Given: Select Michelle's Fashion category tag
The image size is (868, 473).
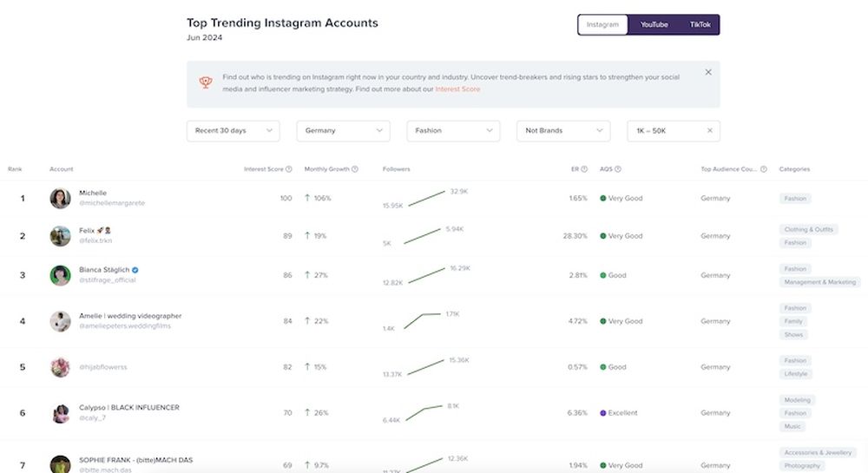Looking at the screenshot, I should [795, 199].
